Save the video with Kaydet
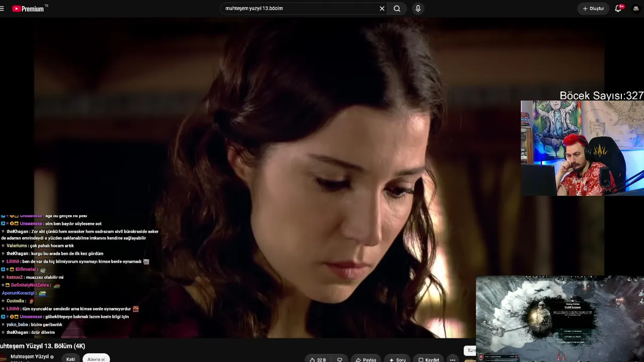 tap(429, 359)
